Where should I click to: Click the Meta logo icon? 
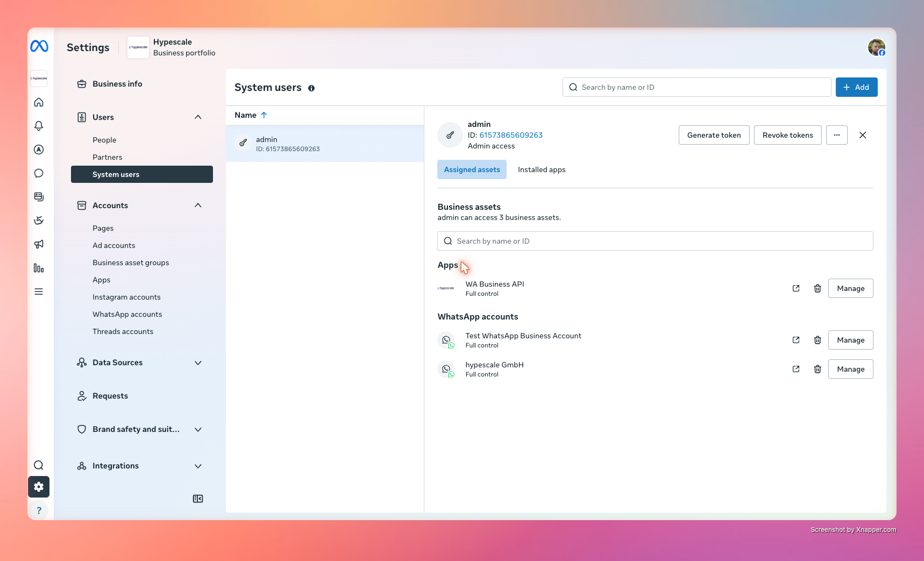[x=39, y=46]
